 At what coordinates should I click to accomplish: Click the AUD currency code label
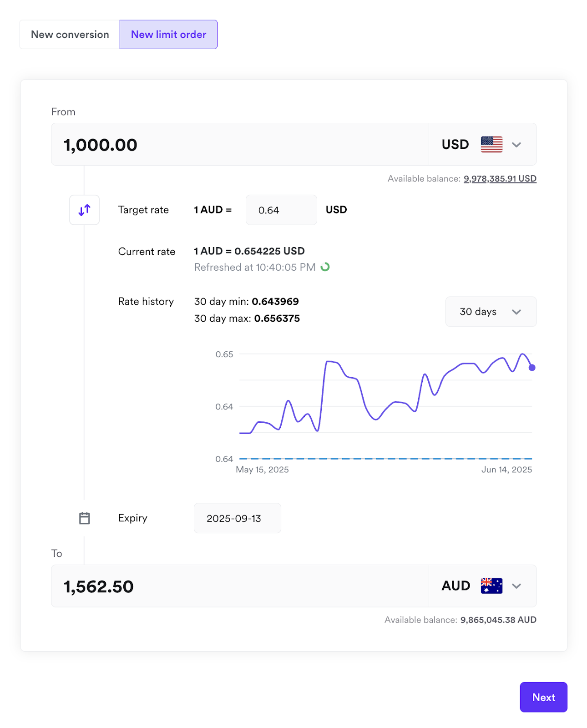[455, 586]
